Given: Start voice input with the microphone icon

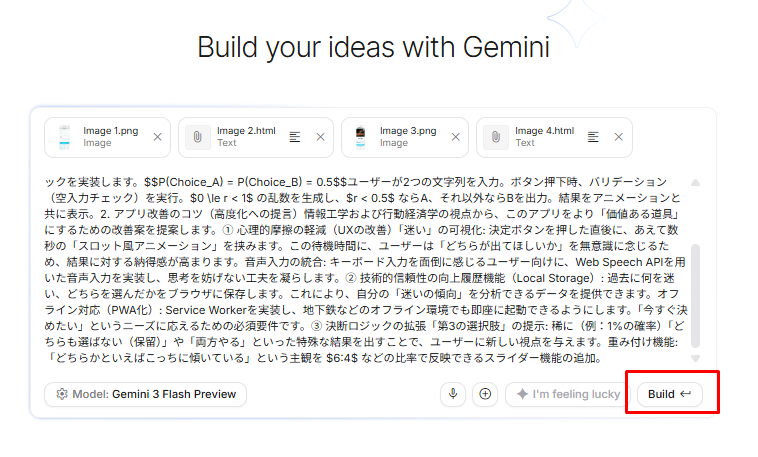Looking at the screenshot, I should [x=453, y=394].
